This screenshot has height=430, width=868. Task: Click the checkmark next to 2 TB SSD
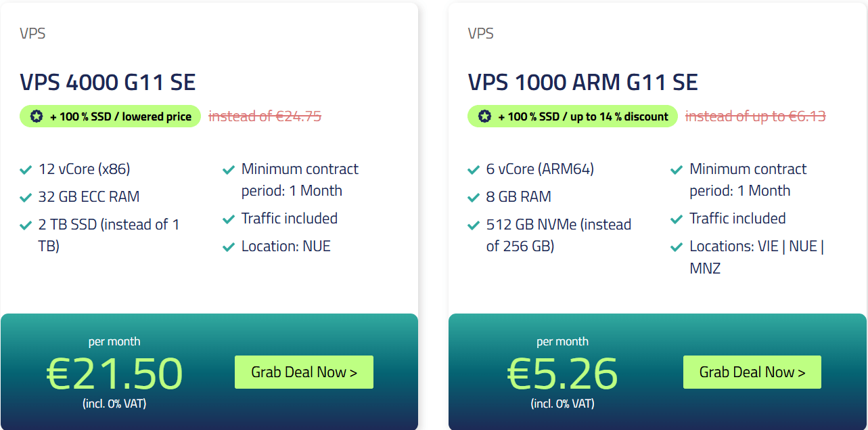[x=26, y=225]
